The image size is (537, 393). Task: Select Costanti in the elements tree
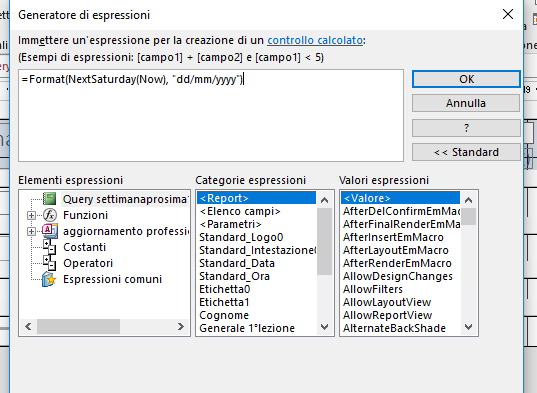pyautogui.click(x=85, y=247)
